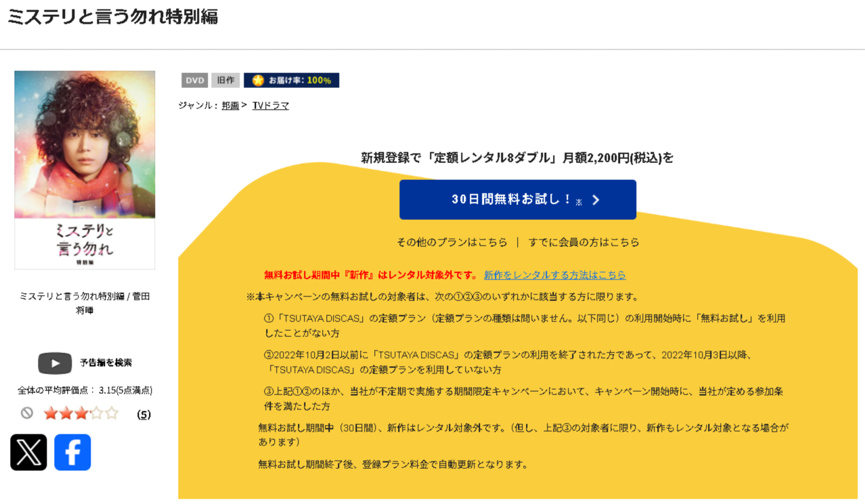Share the page on X
865x504 pixels.
28,452
